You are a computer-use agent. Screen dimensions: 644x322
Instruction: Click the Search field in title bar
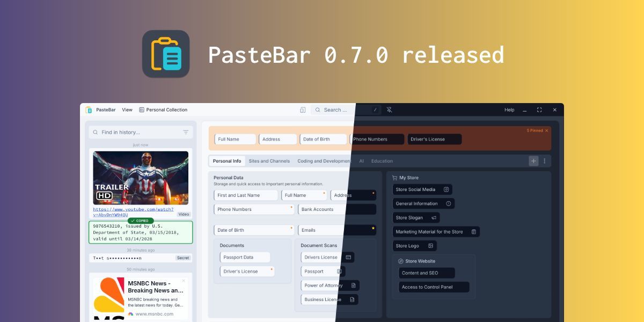[x=346, y=110]
